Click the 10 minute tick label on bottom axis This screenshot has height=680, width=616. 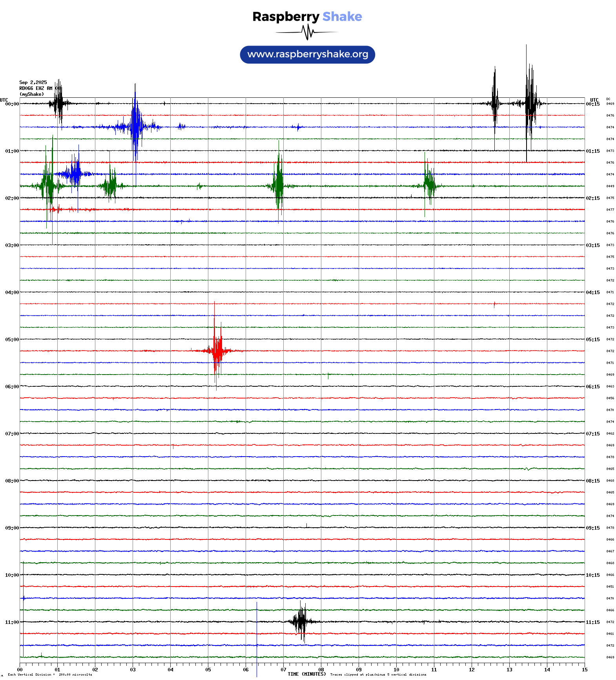396,670
